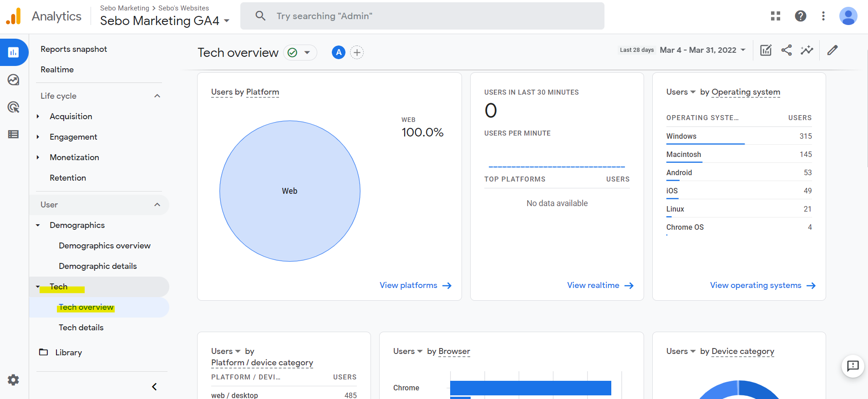Open the Realtime report
868x399 pixels.
pyautogui.click(x=57, y=70)
